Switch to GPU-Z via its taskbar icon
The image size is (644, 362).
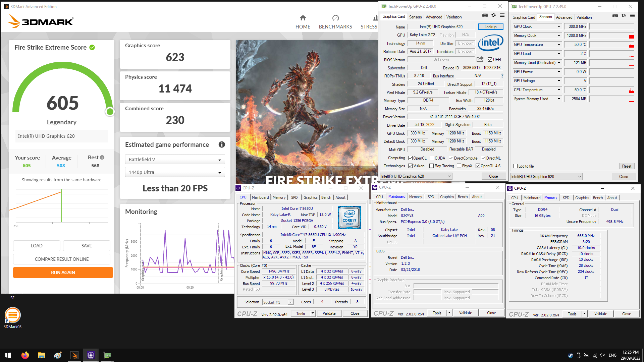click(107, 355)
